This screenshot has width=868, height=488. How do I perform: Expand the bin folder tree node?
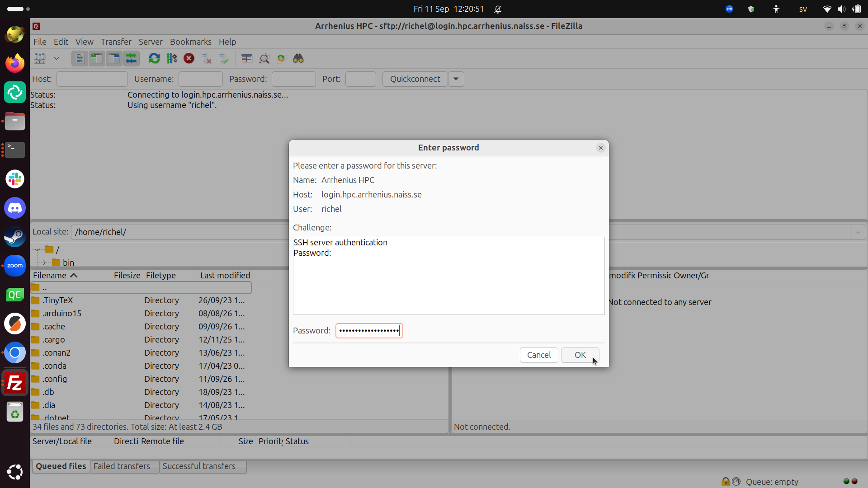(44, 263)
